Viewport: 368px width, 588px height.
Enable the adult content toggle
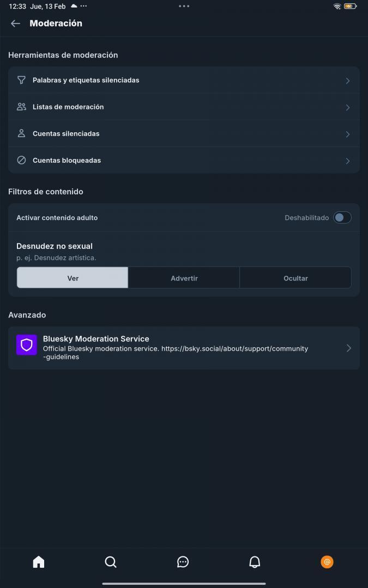pyautogui.click(x=342, y=218)
